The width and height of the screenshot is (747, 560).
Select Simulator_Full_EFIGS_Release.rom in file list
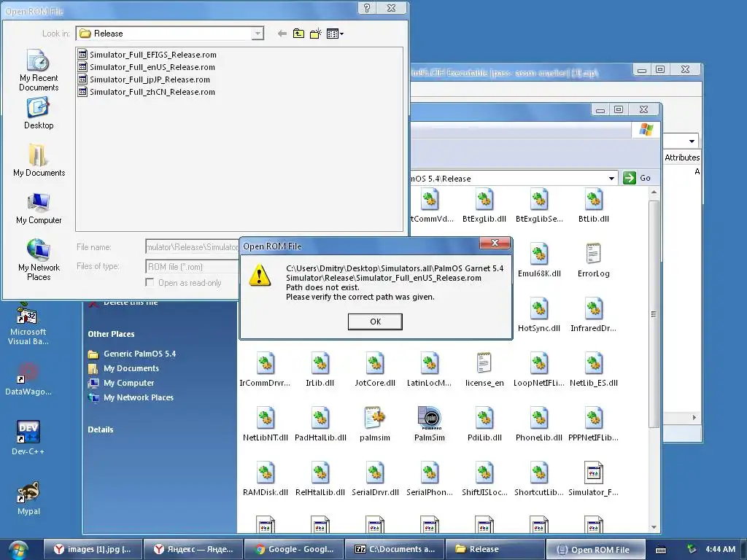pos(147,55)
